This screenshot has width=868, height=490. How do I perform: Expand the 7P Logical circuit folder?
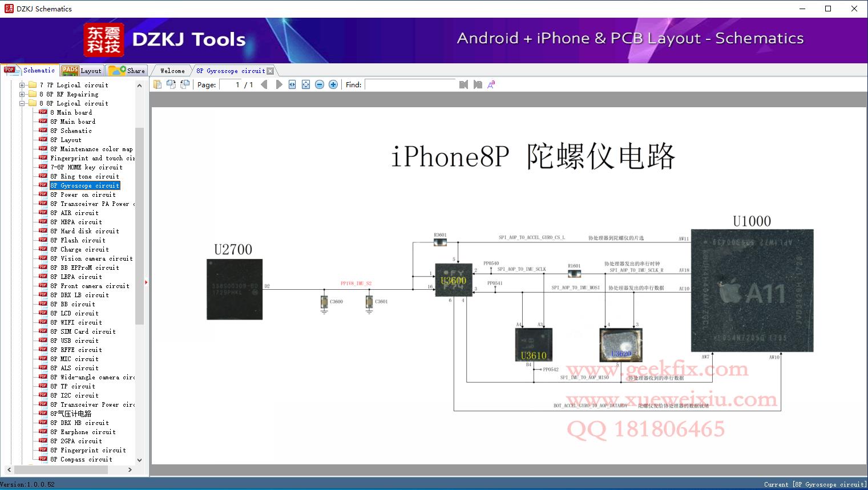[22, 85]
